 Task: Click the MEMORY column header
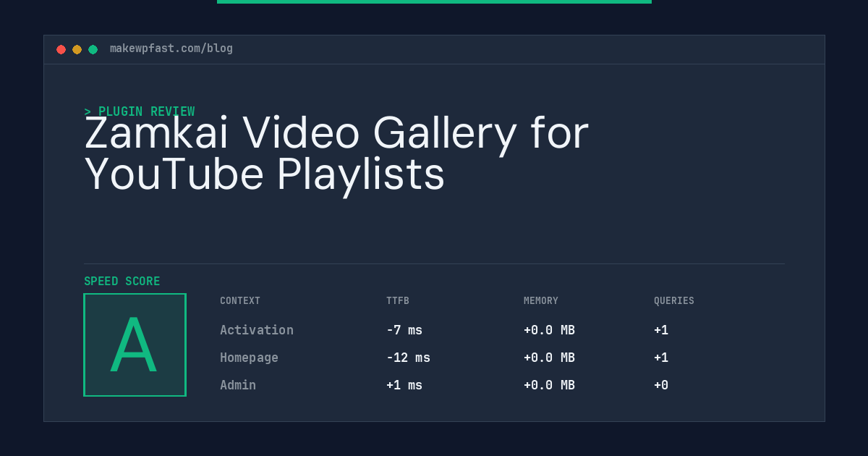coord(541,301)
